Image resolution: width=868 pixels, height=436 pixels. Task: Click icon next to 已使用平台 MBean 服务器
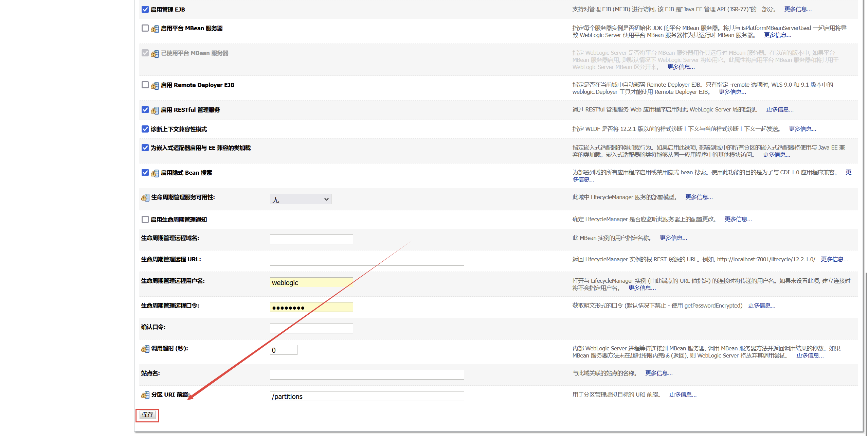pos(155,54)
